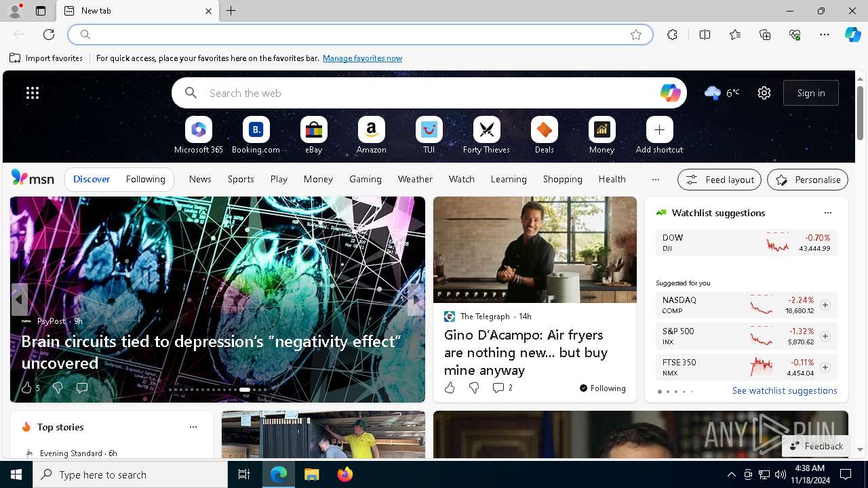Open the Copilot sidebar in Edge
The image size is (868, 488).
[x=852, y=35]
